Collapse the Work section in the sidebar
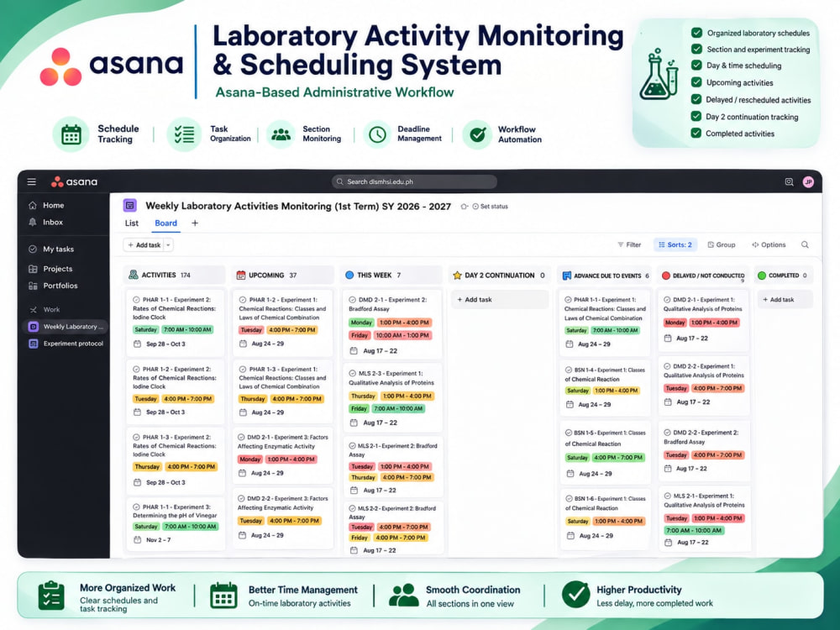The width and height of the screenshot is (840, 630). pos(34,310)
